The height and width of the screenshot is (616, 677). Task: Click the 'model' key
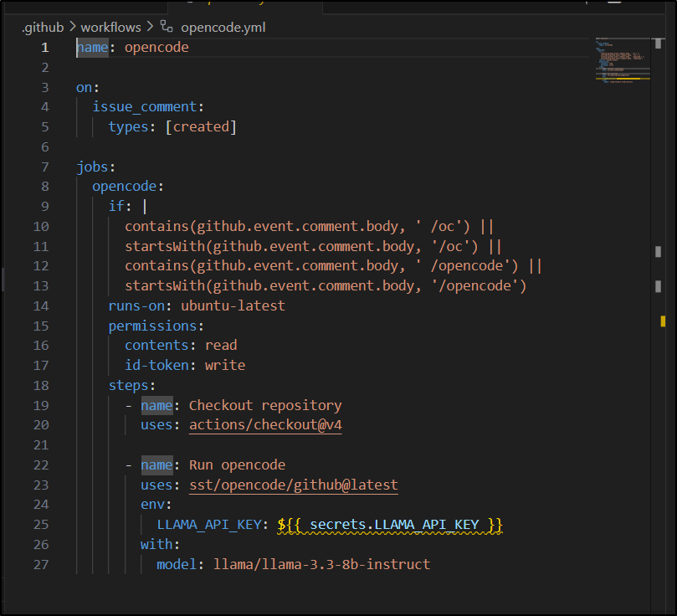click(x=177, y=564)
